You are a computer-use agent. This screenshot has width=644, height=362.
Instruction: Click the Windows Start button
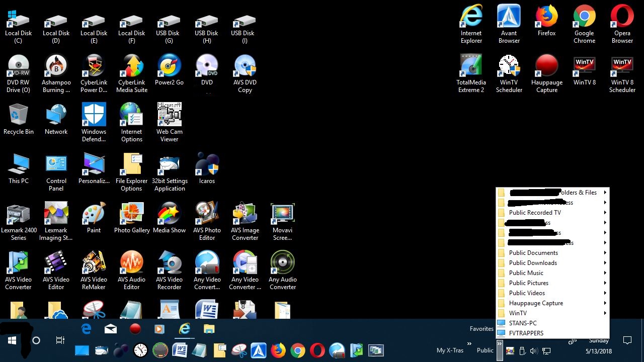(x=12, y=340)
